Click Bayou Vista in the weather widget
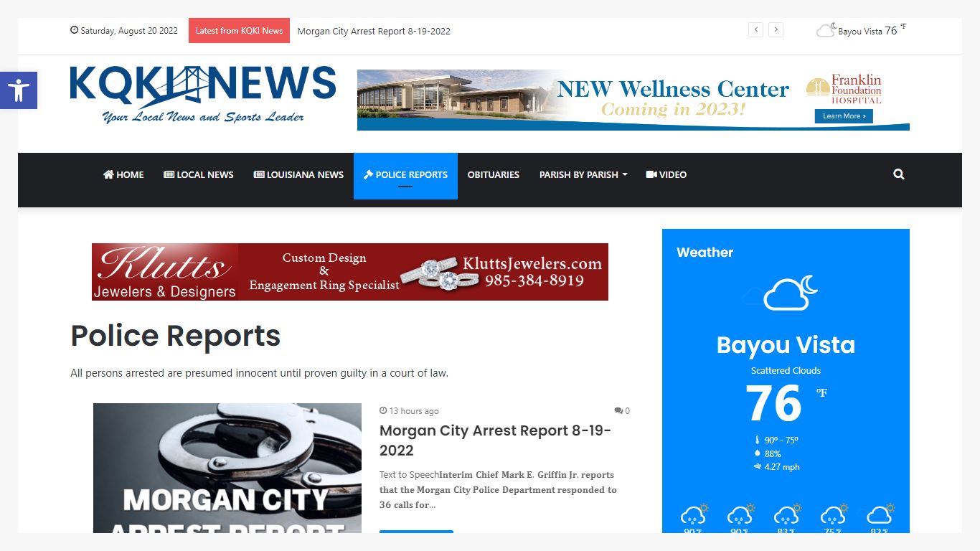Image resolution: width=980 pixels, height=551 pixels. point(786,345)
